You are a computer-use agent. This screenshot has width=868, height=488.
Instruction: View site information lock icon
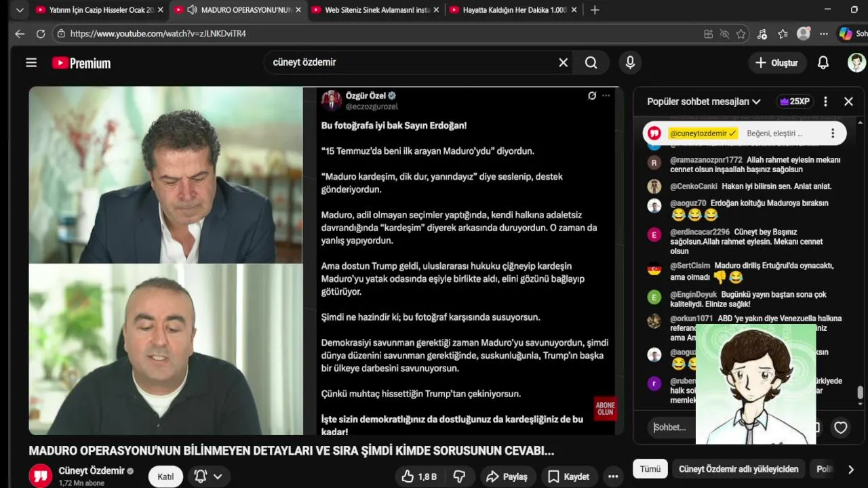(61, 33)
